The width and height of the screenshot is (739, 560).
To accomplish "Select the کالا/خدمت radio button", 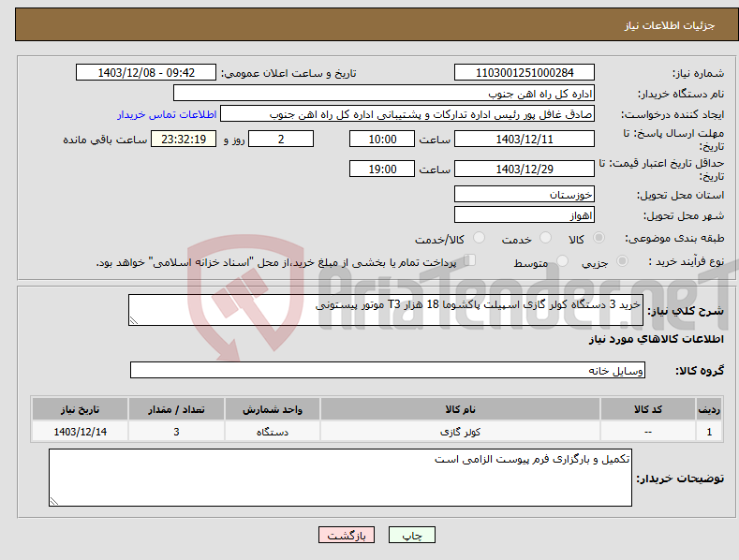I will pos(479,238).
